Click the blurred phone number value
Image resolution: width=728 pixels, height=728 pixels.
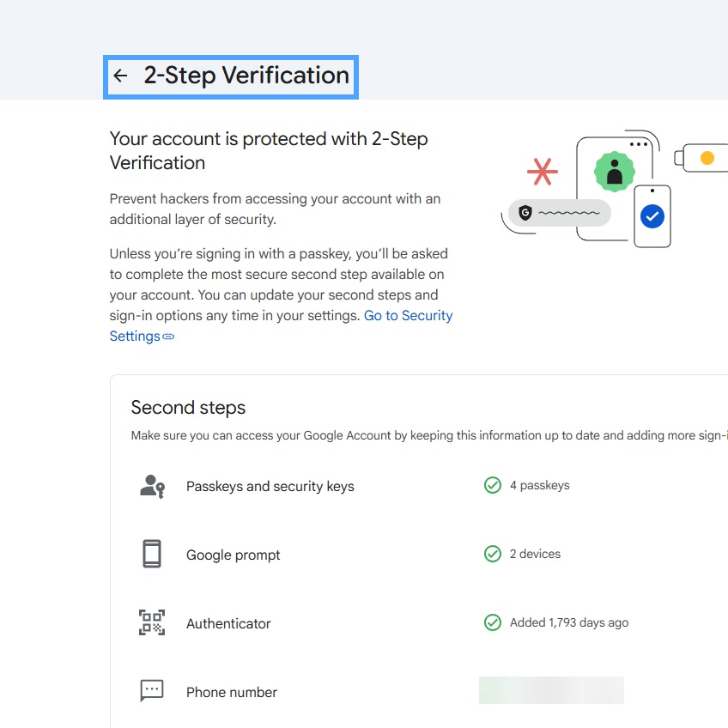551,690
